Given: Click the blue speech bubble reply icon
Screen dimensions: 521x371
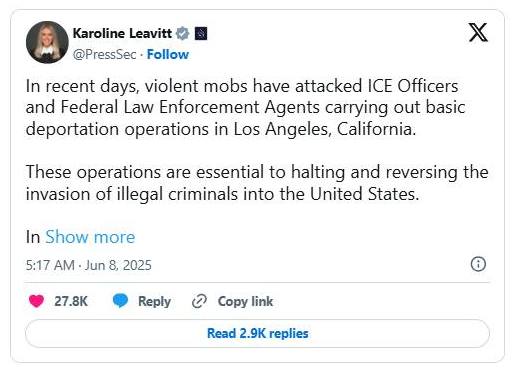Looking at the screenshot, I should [x=120, y=301].
